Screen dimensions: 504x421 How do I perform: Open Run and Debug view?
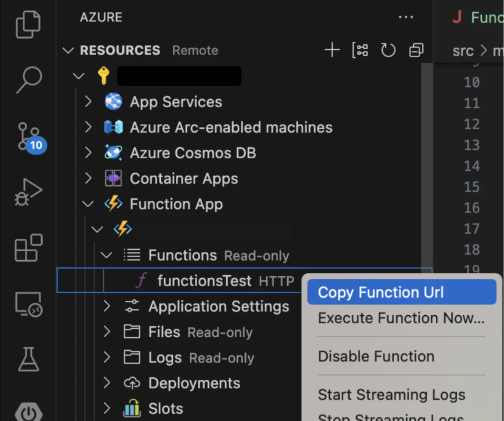pyautogui.click(x=28, y=192)
